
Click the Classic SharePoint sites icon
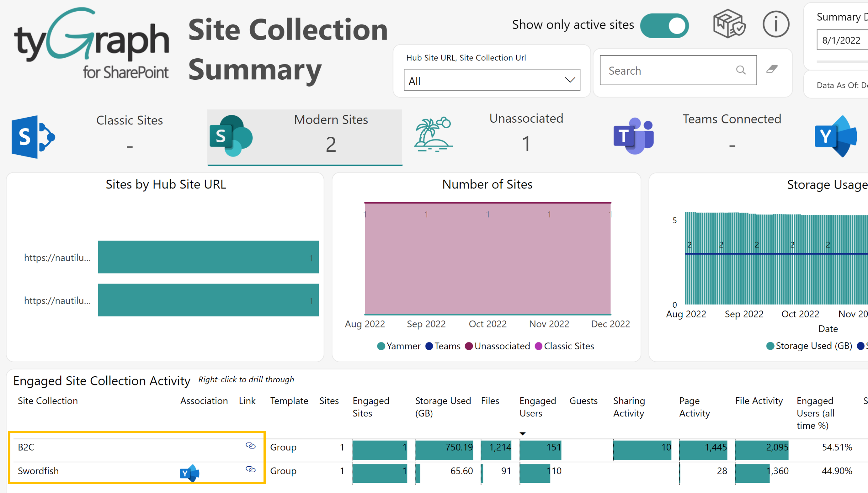pos(33,137)
